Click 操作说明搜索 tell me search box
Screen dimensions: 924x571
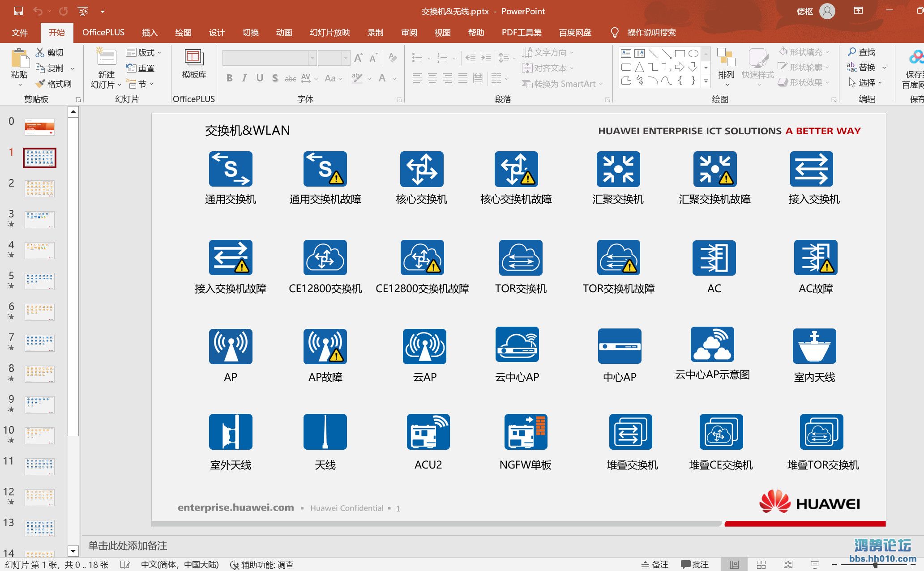click(651, 33)
